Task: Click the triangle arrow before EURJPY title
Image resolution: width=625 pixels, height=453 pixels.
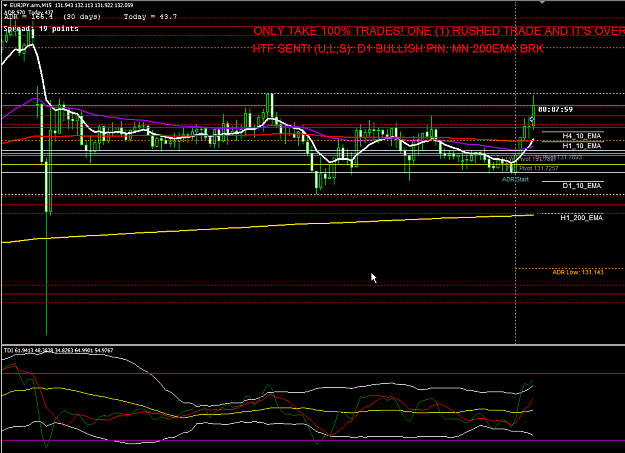Action: coord(5,5)
